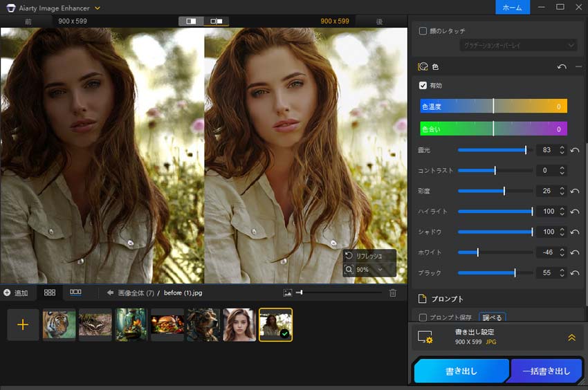The width and height of the screenshot is (588, 390).
Task: Click the 露光 value field 83
Action: [546, 150]
